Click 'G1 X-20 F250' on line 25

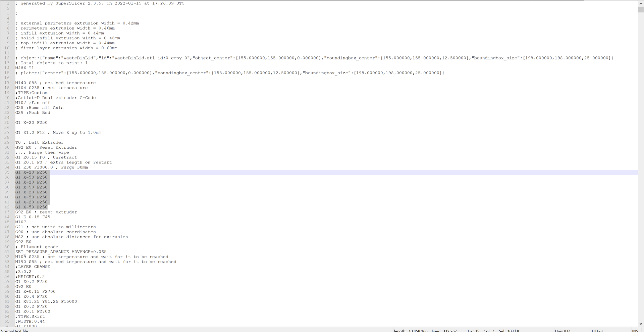click(31, 123)
